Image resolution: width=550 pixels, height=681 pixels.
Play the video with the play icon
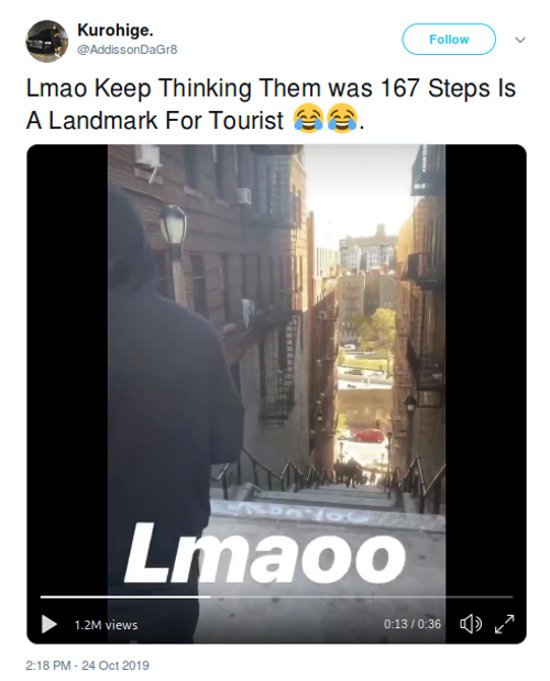coord(49,625)
